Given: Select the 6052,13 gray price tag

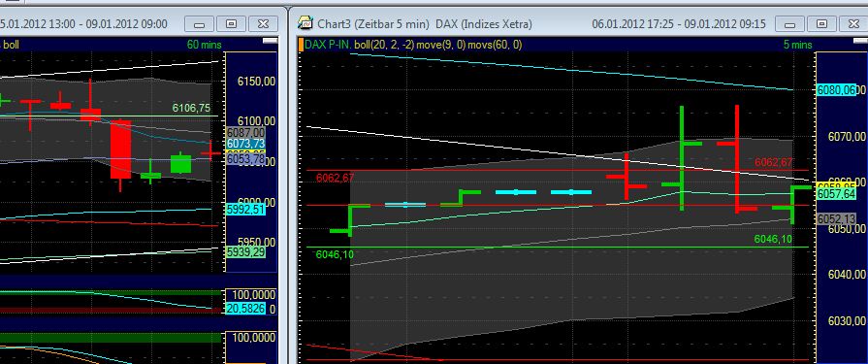Looking at the screenshot, I should [x=837, y=218].
